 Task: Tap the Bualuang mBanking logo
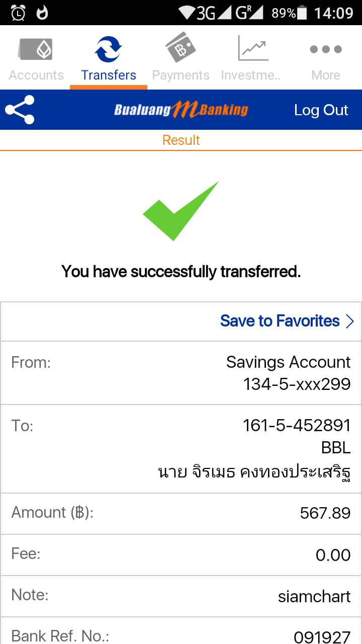pos(181,110)
